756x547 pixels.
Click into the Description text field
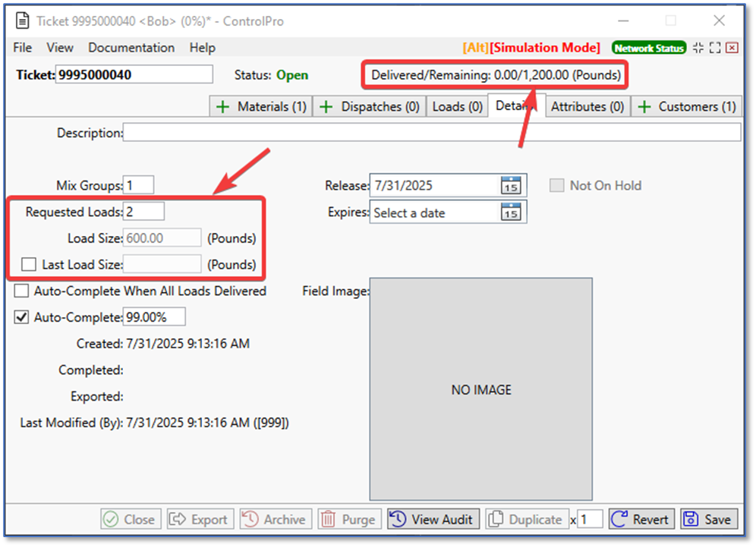(x=431, y=133)
